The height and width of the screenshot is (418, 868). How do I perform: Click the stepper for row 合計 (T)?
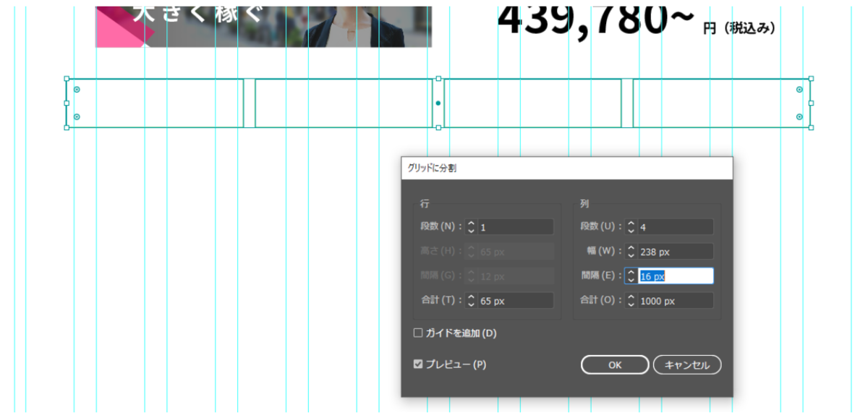[x=471, y=301]
